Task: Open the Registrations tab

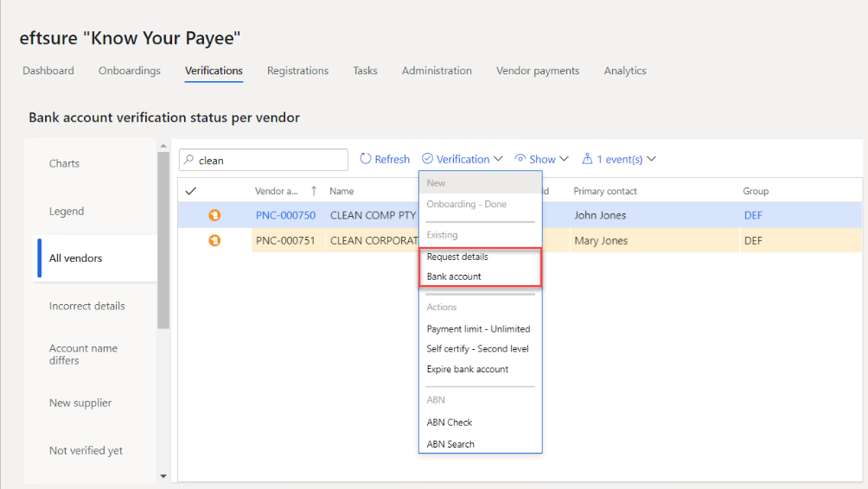Action: (297, 71)
